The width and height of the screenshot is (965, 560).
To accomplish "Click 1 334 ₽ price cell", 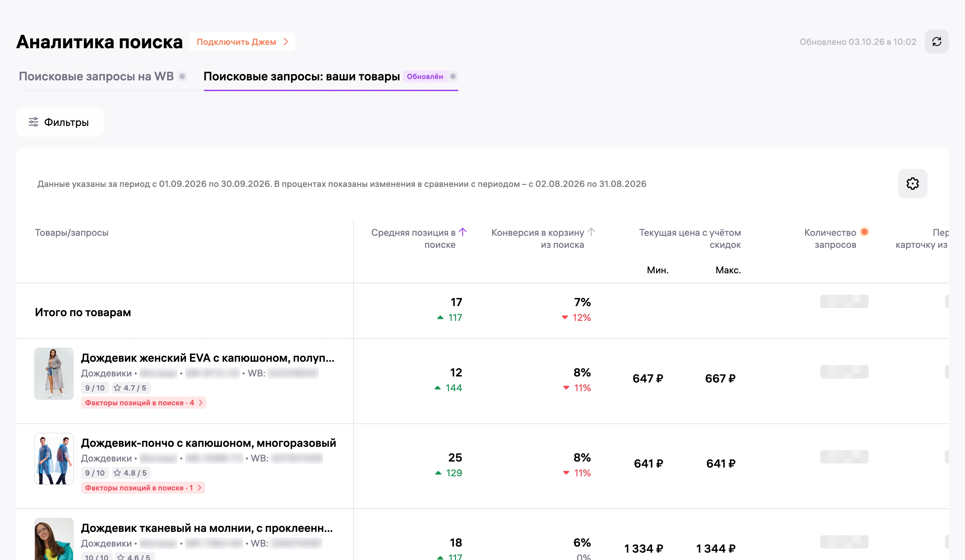I will click(643, 549).
